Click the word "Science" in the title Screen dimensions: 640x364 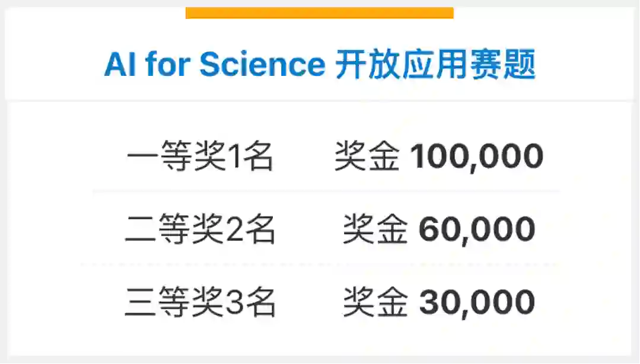262,64
